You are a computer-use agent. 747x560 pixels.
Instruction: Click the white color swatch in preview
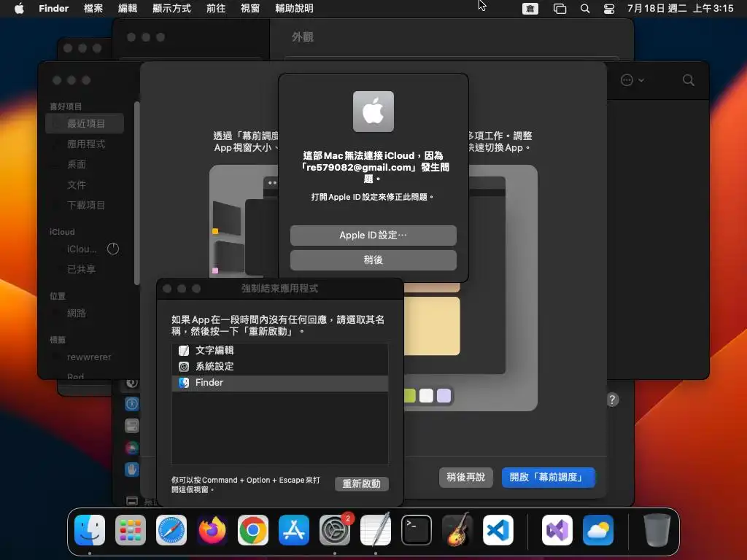pyautogui.click(x=426, y=396)
